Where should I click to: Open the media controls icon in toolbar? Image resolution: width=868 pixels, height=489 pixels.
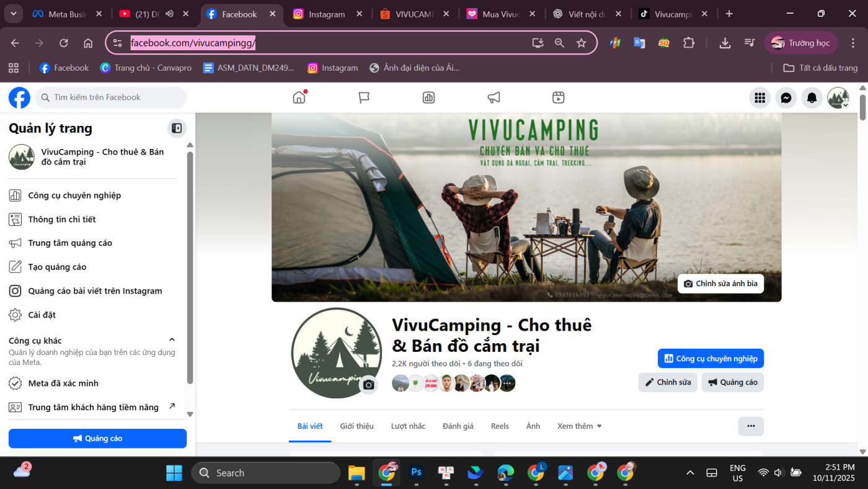point(750,43)
